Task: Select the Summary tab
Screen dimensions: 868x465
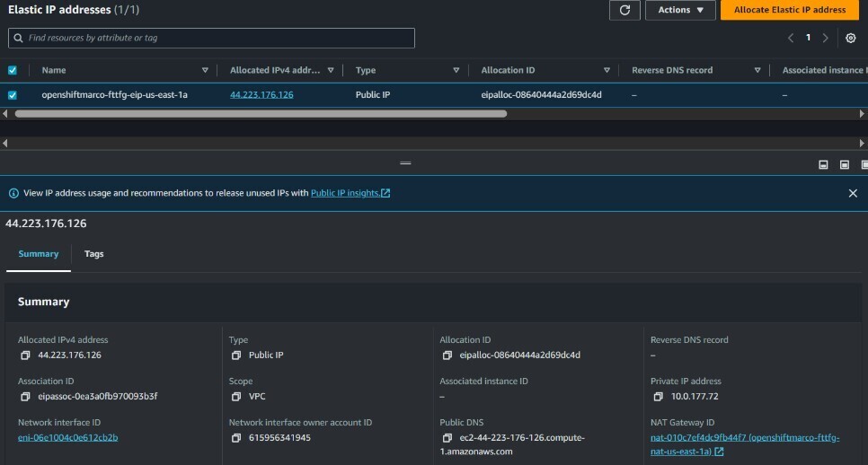Action: pos(39,254)
